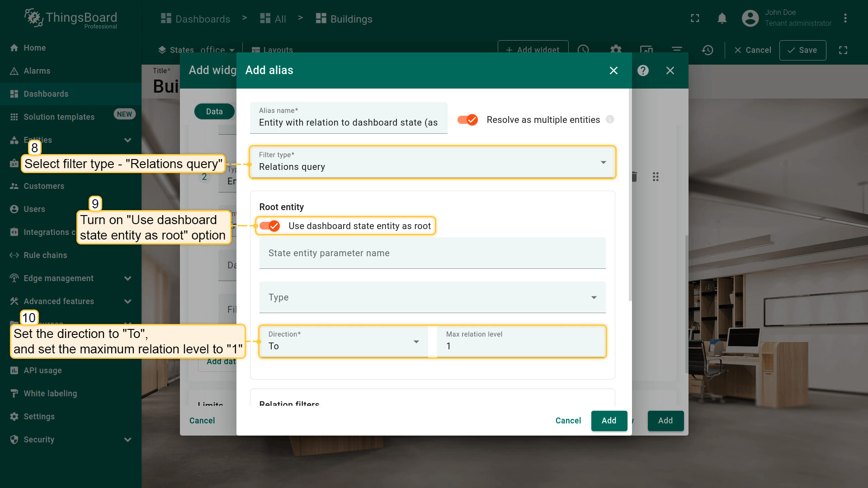Click the help question mark icon
868x488 pixels.
pos(643,70)
